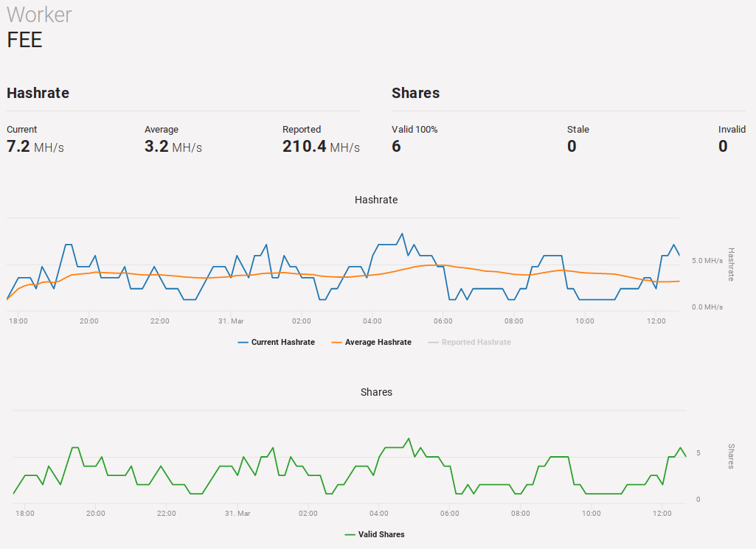Click the Shares chart title

click(376, 392)
